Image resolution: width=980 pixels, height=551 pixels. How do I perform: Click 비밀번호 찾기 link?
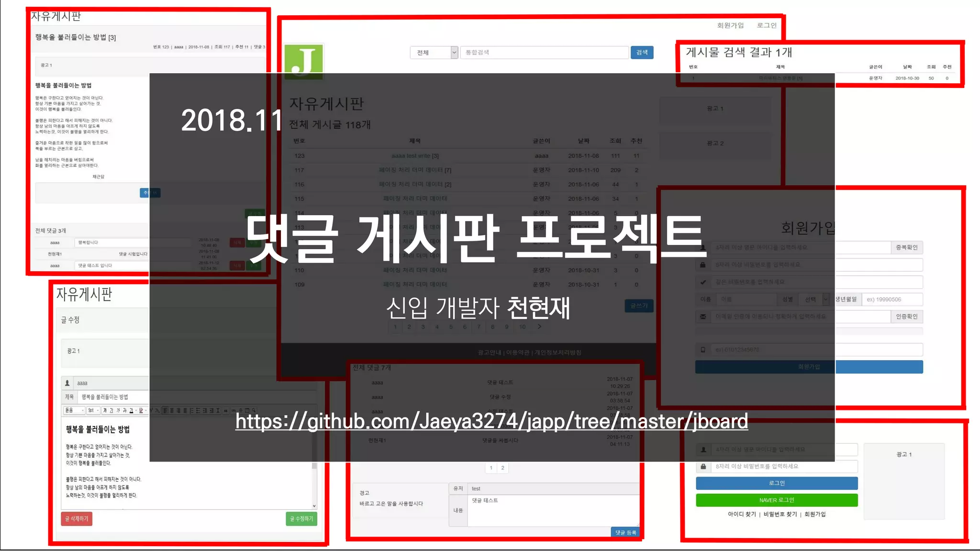[780, 514]
